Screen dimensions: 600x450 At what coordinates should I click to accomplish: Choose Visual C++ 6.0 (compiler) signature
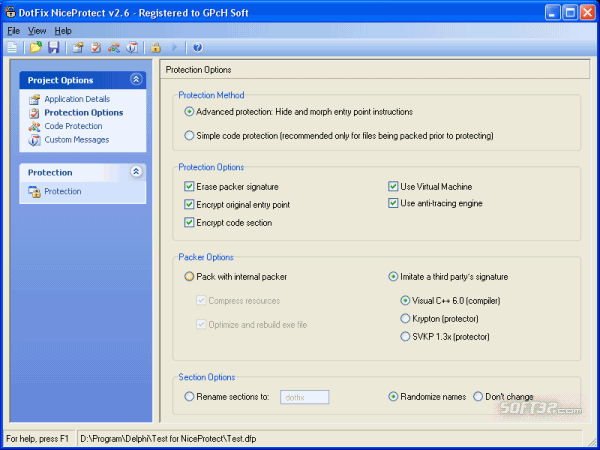tap(405, 300)
